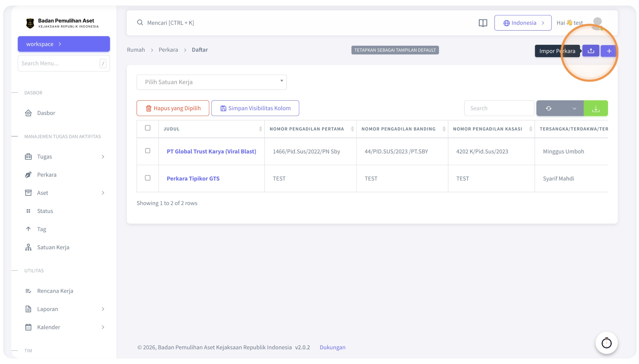Check the Perkara Tipikor GTS row

[148, 178]
